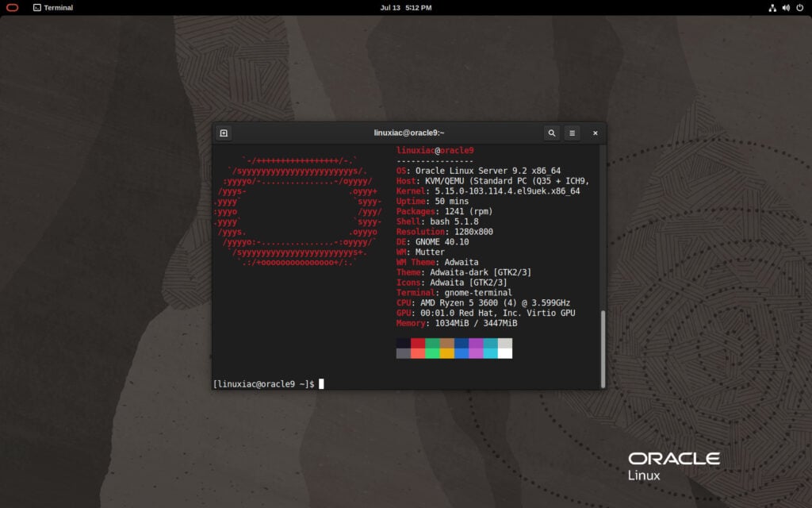Click the volume speaker icon in tray
The height and width of the screenshot is (508, 812).
click(x=786, y=8)
